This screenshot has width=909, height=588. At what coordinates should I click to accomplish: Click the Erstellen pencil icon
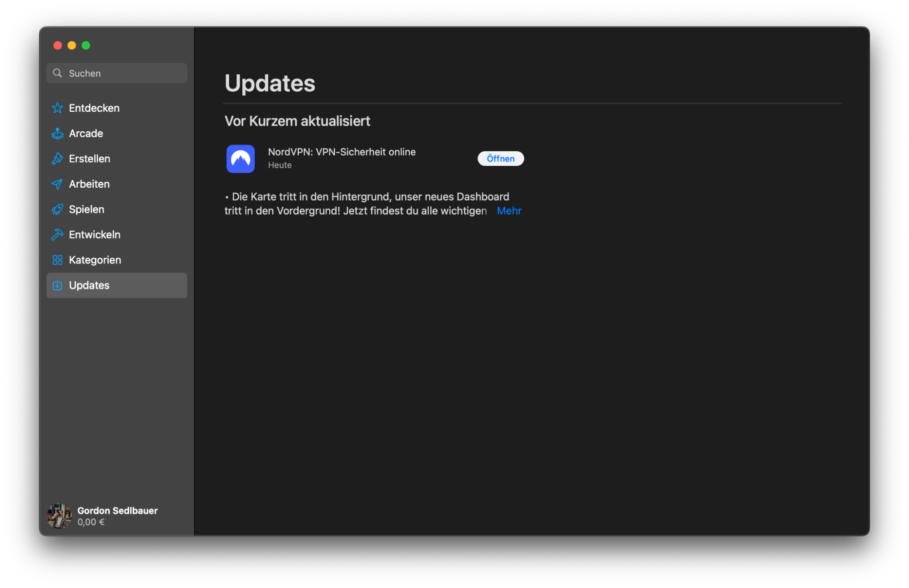[x=57, y=159]
